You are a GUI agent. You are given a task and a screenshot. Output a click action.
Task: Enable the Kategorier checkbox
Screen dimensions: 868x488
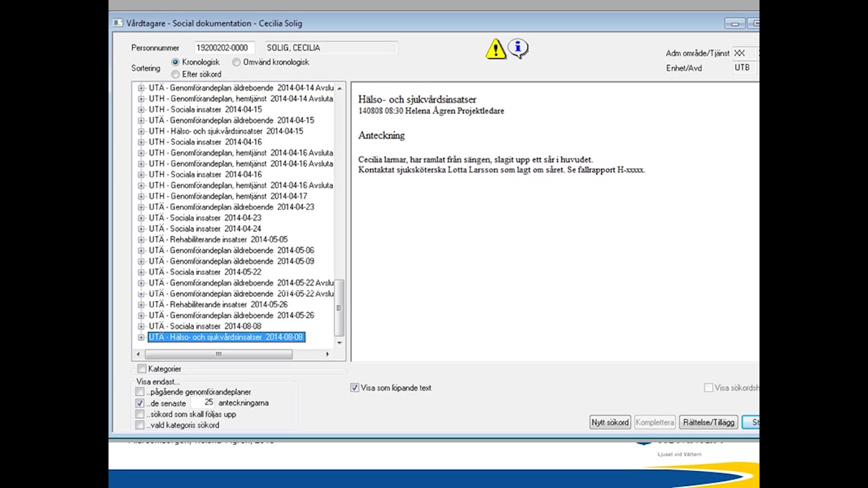pyautogui.click(x=142, y=369)
